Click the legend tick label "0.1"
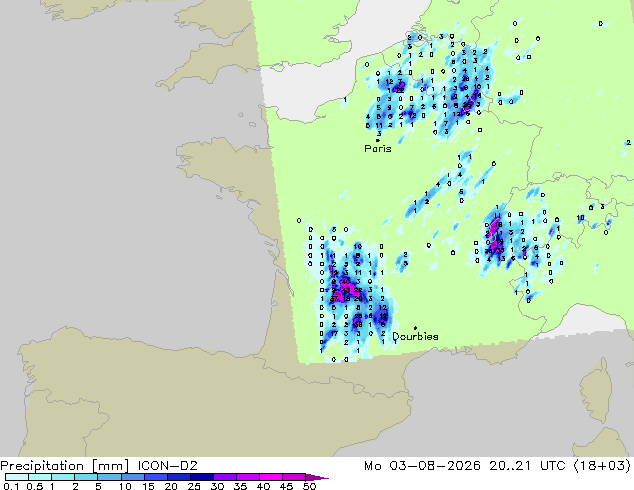This screenshot has width=634, height=490. [x=11, y=486]
